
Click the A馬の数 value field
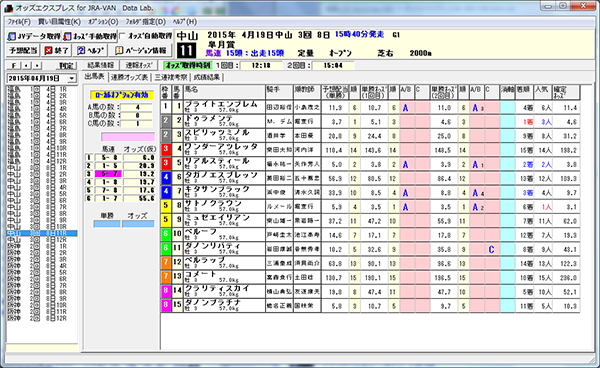(x=137, y=107)
